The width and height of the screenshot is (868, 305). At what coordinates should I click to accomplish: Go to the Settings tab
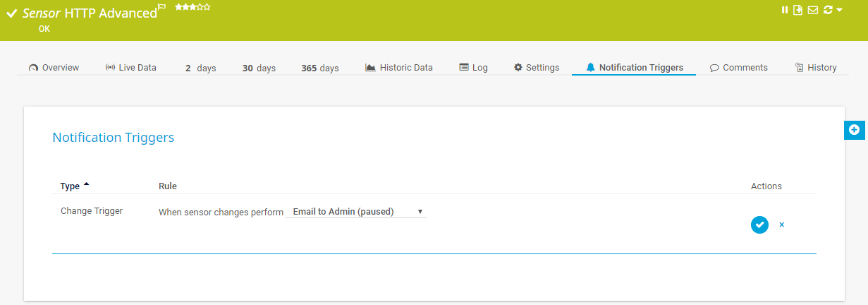coord(537,68)
